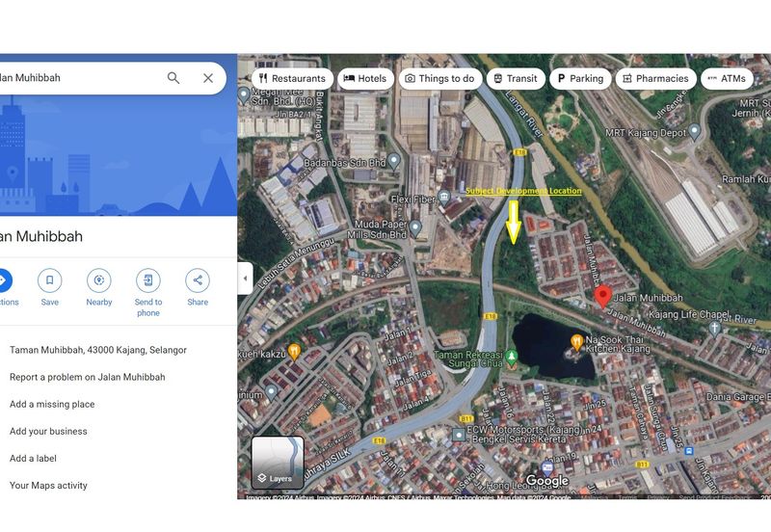771x532 pixels.
Task: Click the search magnifier icon
Action: [x=173, y=78]
